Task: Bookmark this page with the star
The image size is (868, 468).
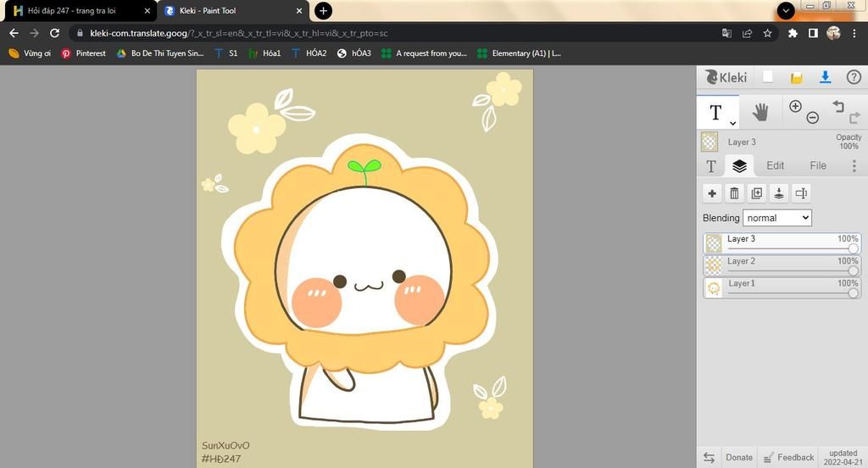Action: click(767, 33)
